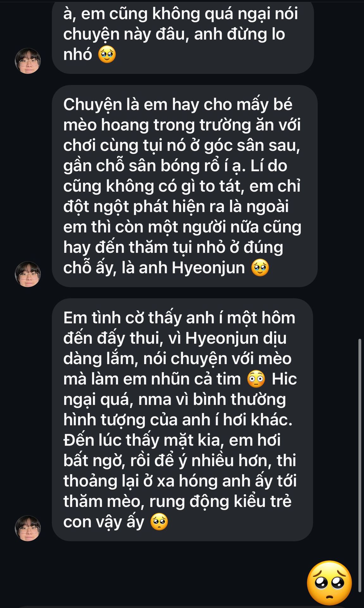The width and height of the screenshot is (364, 608).
Task: Click "Hyeonjun" in "vì Hyeonjun dịu dàng"
Action: 222,338
